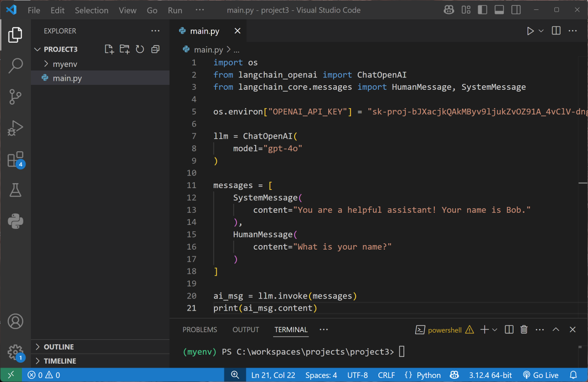Switch to the OUTPUT tab
Image resolution: width=588 pixels, height=382 pixels.
pos(246,329)
